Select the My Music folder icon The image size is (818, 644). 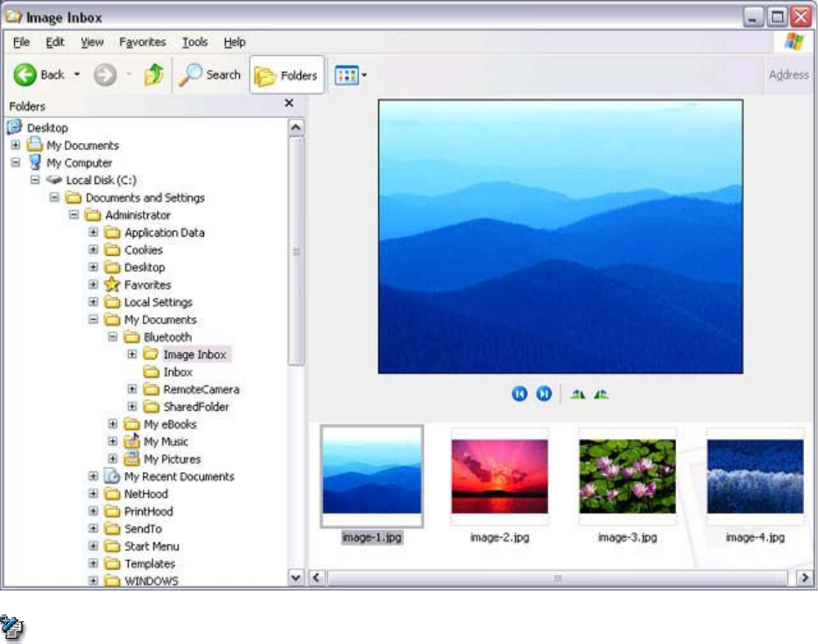click(x=131, y=442)
